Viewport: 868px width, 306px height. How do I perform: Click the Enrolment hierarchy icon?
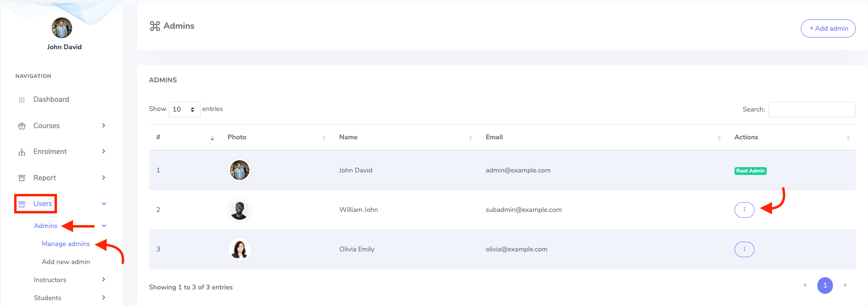(21, 152)
